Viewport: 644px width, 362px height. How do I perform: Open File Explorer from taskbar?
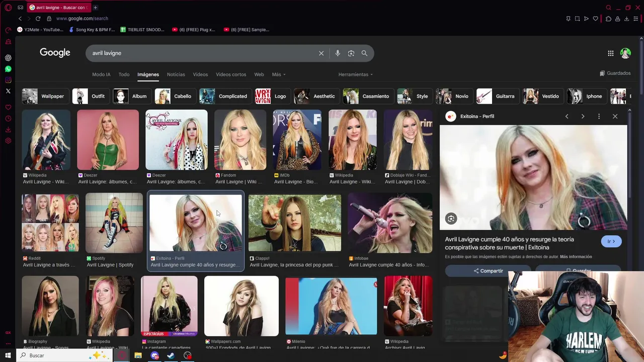pyautogui.click(x=138, y=355)
